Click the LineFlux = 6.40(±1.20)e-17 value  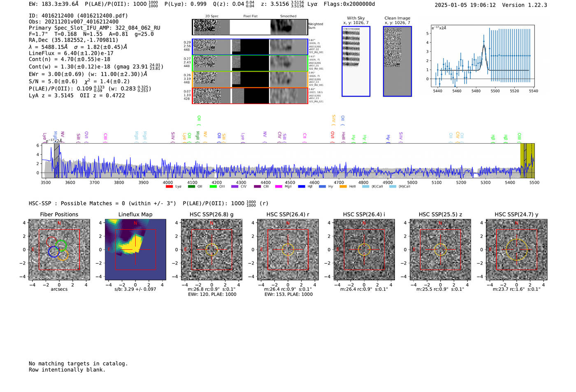(x=71, y=53)
